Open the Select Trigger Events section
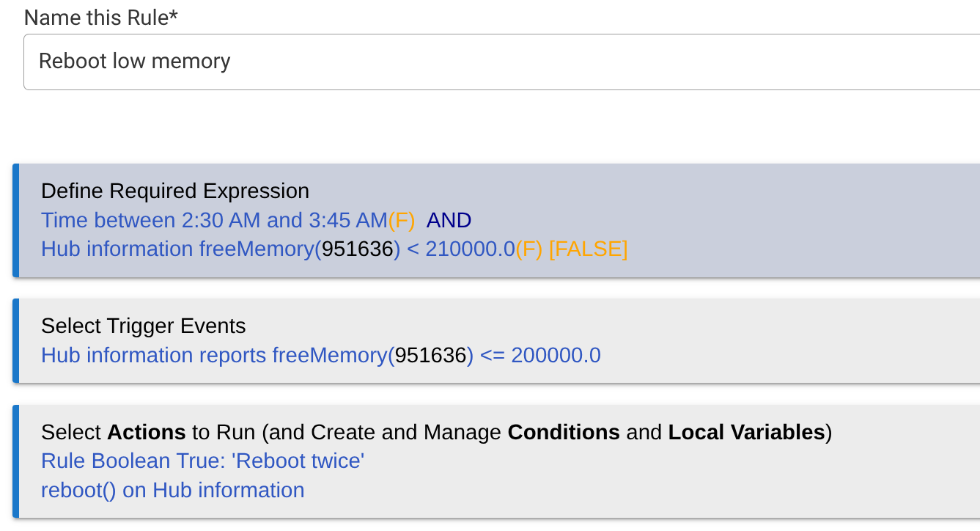Screen dimensions: 980x531 click(x=144, y=326)
